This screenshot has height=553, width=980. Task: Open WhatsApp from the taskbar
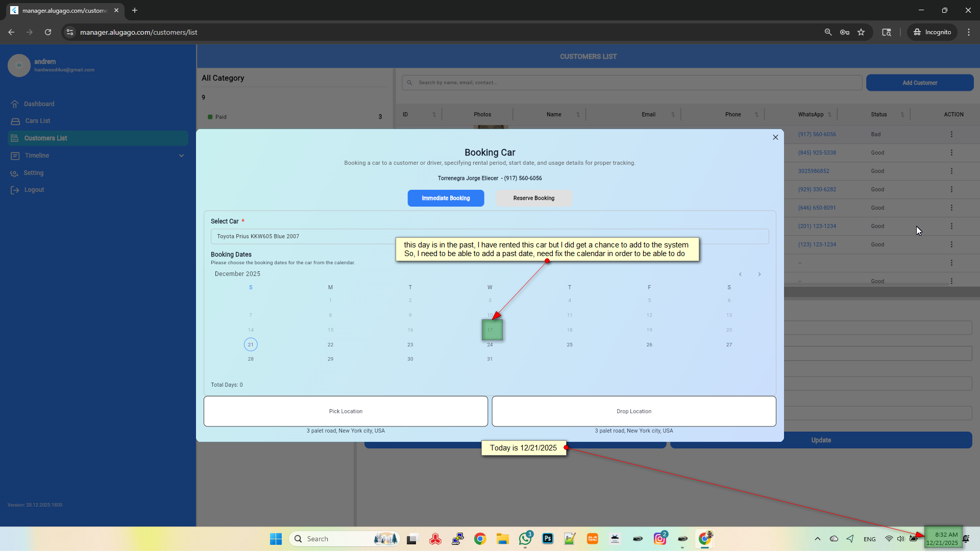[525, 539]
